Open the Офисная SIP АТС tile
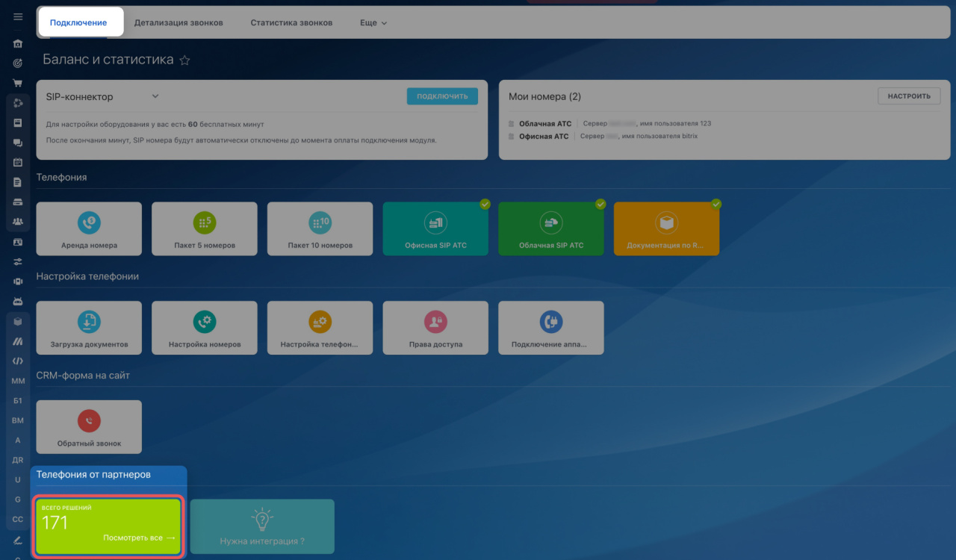The width and height of the screenshot is (956, 560). [x=435, y=228]
